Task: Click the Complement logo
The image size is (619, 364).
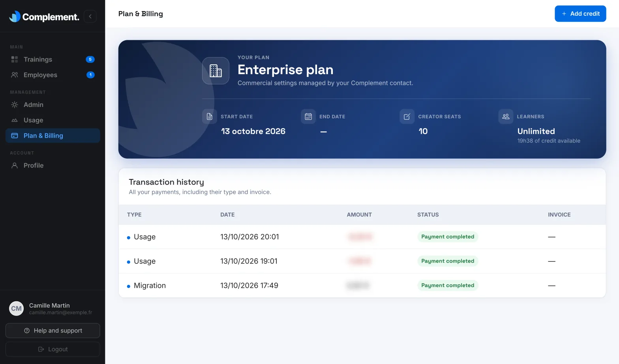Action: (44, 17)
